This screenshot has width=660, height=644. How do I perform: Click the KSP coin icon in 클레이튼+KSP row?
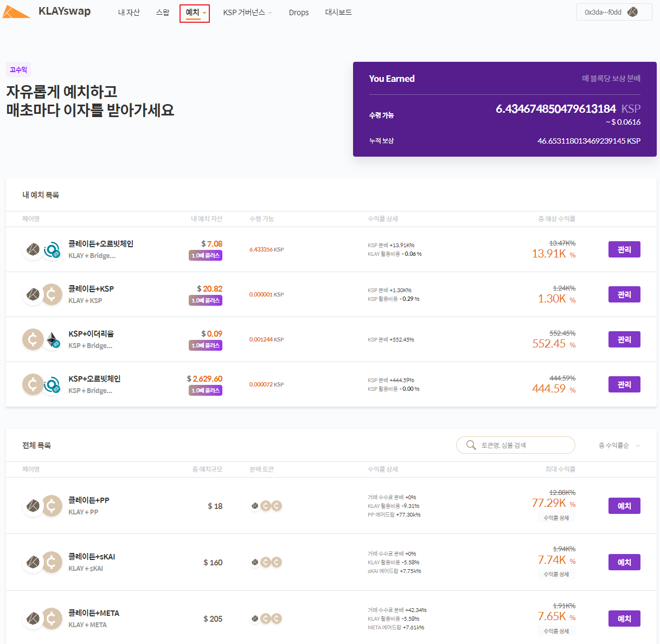point(52,295)
